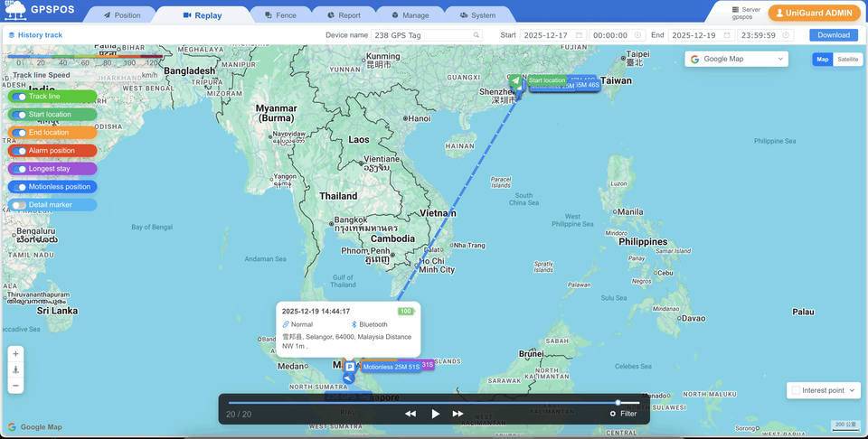The height and width of the screenshot is (439, 868).
Task: Click the GPSPOS cloud logo
Action: point(14,10)
